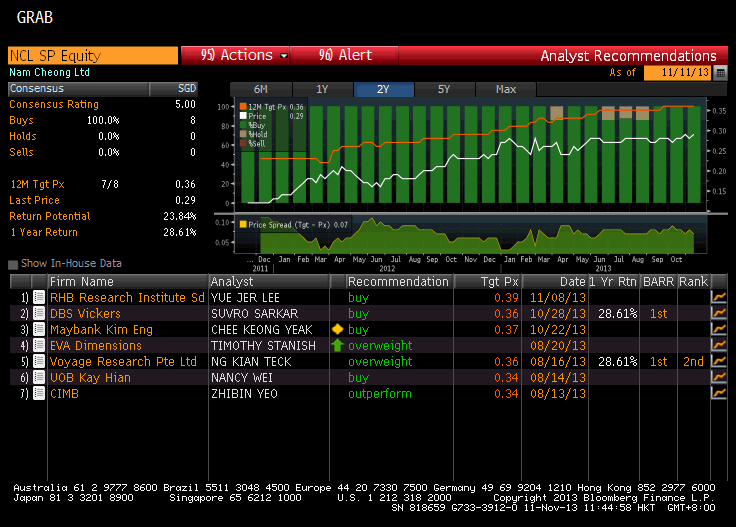Image resolution: width=736 pixels, height=527 pixels.
Task: Click the Consensus Rating label
Action: coord(54,104)
